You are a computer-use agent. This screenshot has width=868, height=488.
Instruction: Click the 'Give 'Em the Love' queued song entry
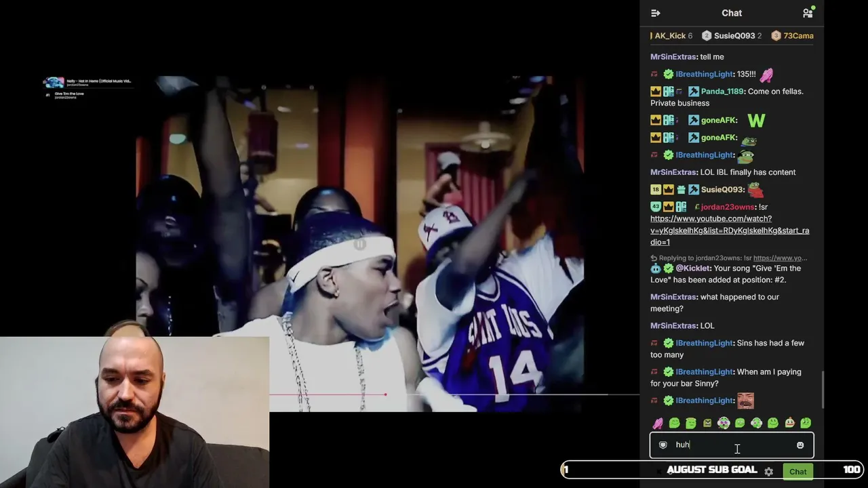pos(69,94)
